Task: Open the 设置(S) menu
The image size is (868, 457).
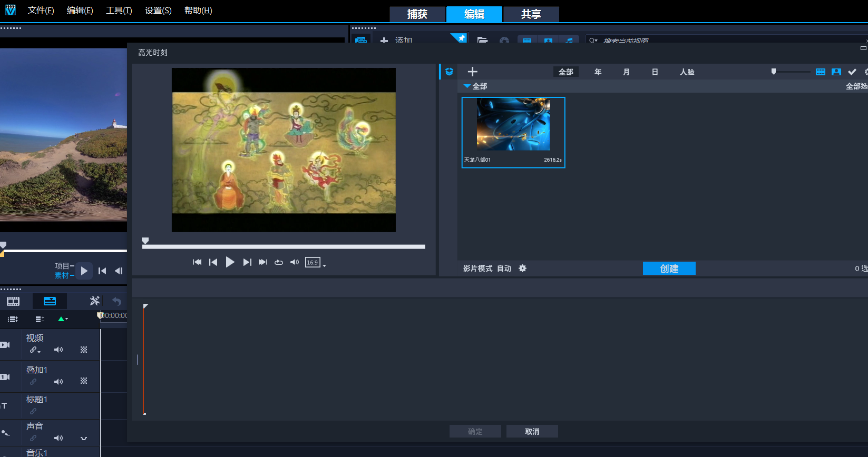Action: tap(158, 11)
